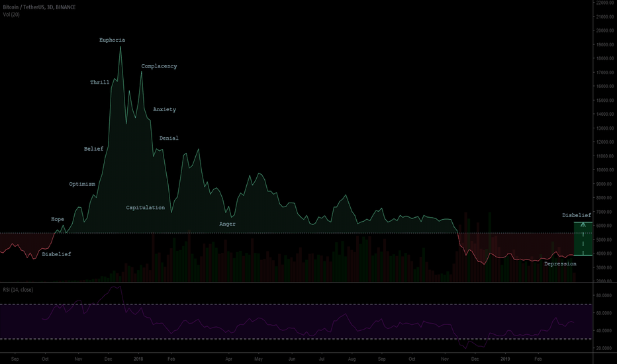Click the 80.0000 RSI scale label
This screenshot has height=364, width=617.
click(x=604, y=296)
